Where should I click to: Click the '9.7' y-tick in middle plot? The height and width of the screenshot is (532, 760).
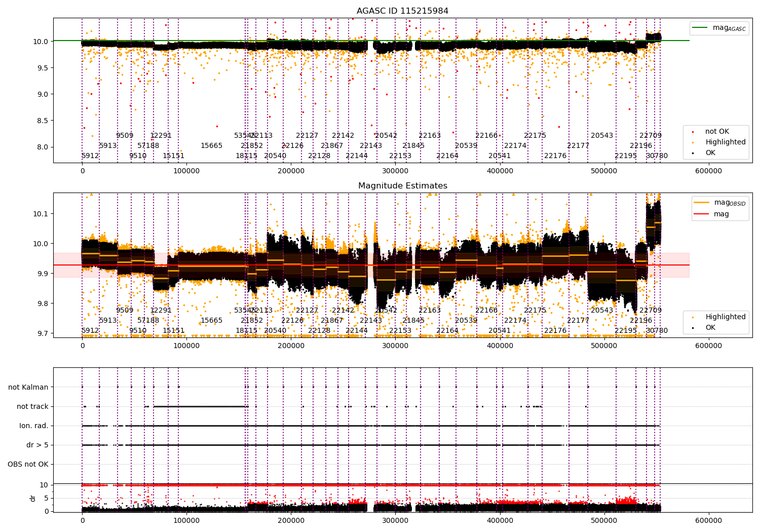[43, 334]
